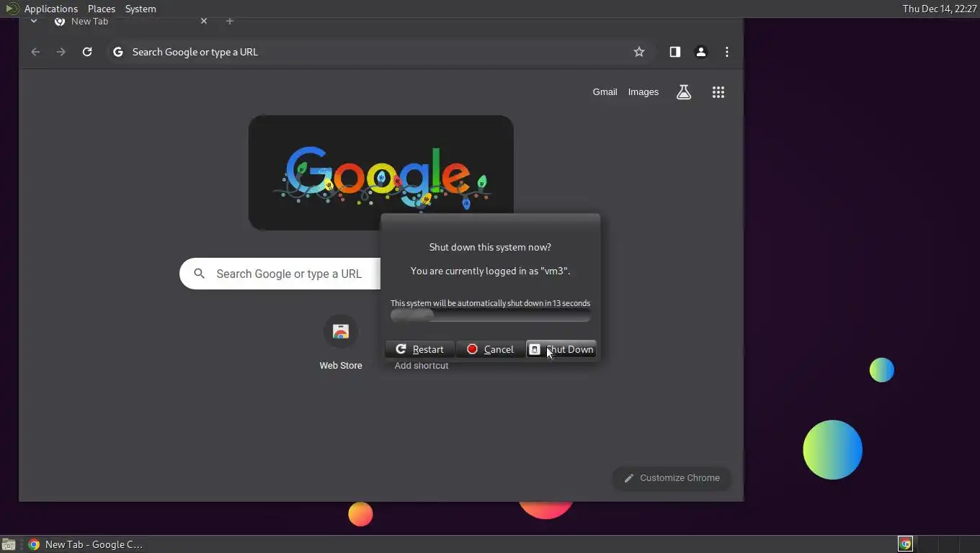This screenshot has width=980, height=553.
Task: Click the magnifier icon in search box
Action: coord(200,274)
